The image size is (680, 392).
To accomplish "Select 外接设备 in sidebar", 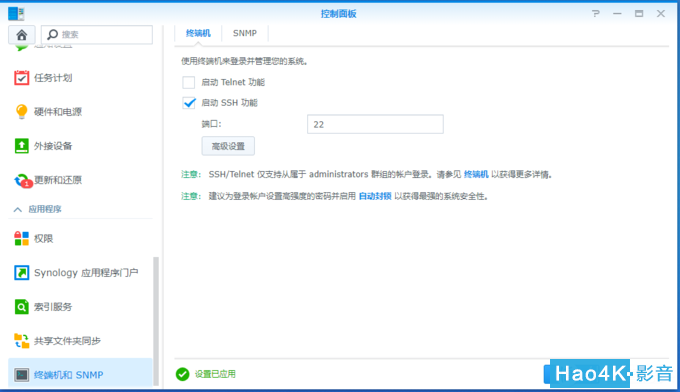I will [53, 146].
